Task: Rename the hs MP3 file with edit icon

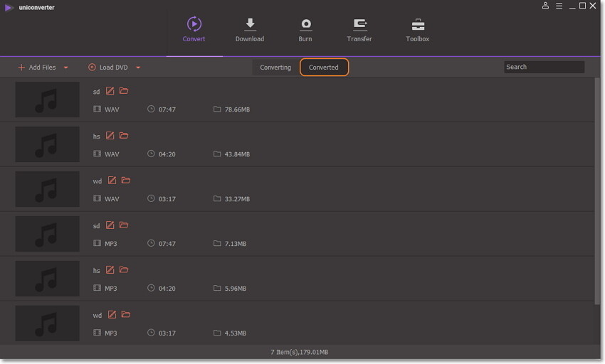Action: pyautogui.click(x=110, y=270)
